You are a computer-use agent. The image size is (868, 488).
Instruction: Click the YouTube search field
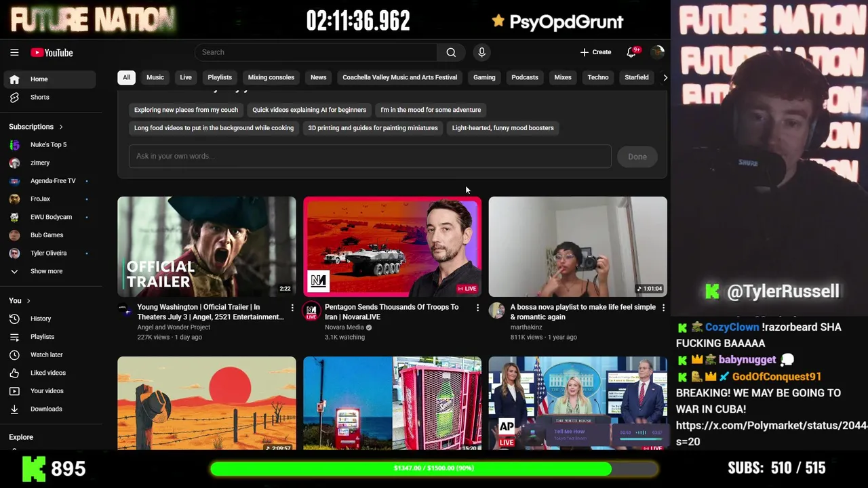[x=316, y=52]
